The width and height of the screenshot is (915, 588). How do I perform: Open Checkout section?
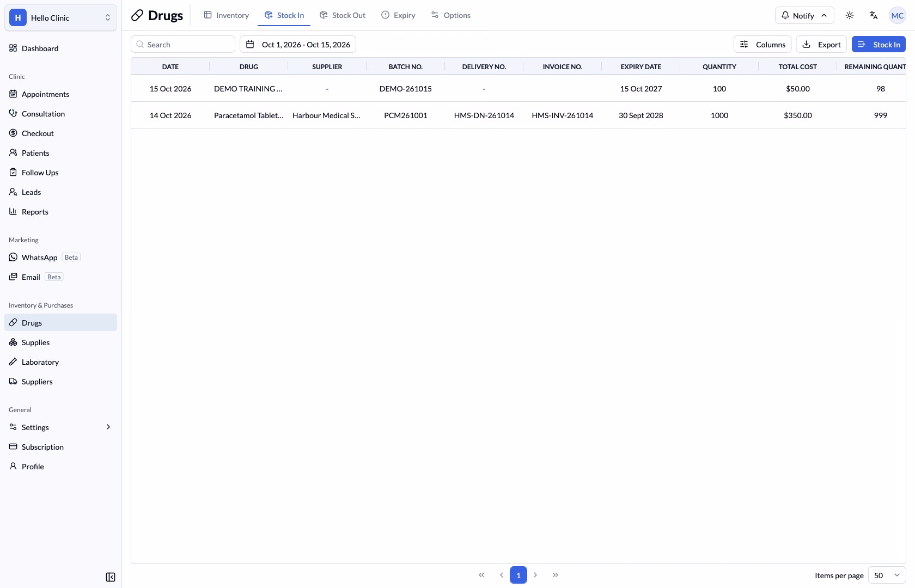(x=60, y=133)
